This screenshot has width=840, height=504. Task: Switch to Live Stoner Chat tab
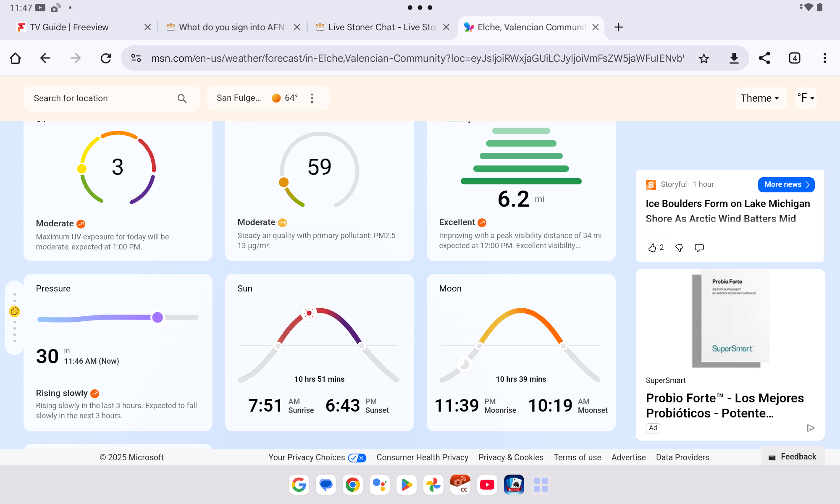pyautogui.click(x=376, y=27)
